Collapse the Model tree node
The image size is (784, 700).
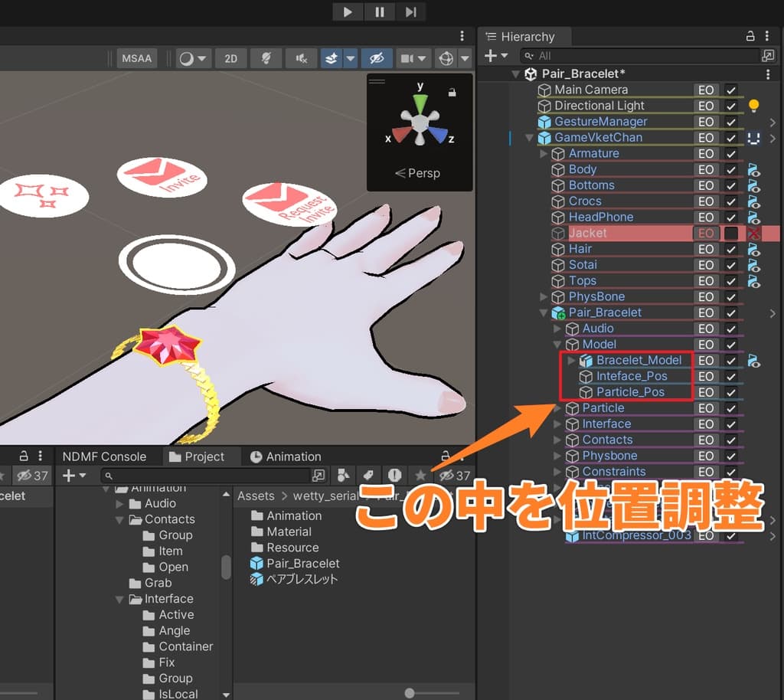(x=557, y=345)
